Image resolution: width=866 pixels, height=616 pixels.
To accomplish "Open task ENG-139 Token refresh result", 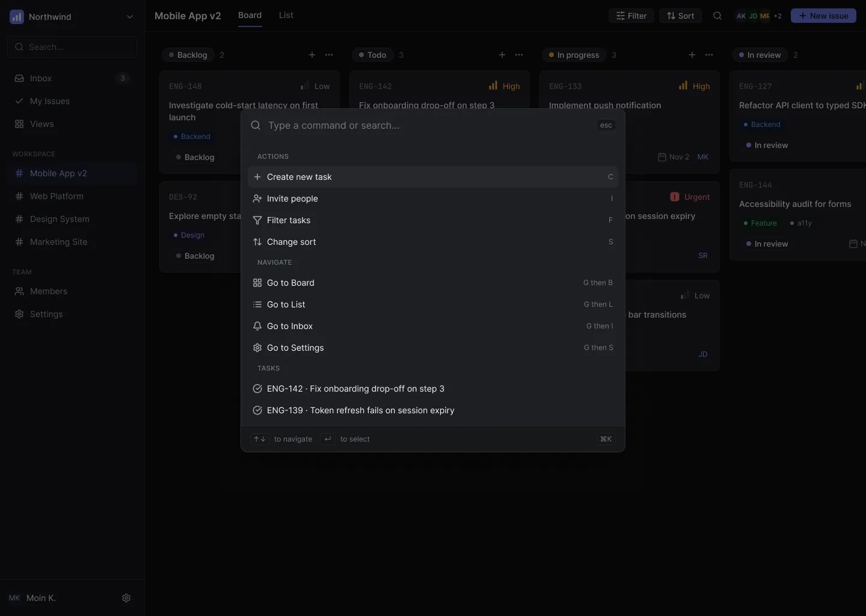I will click(x=433, y=410).
